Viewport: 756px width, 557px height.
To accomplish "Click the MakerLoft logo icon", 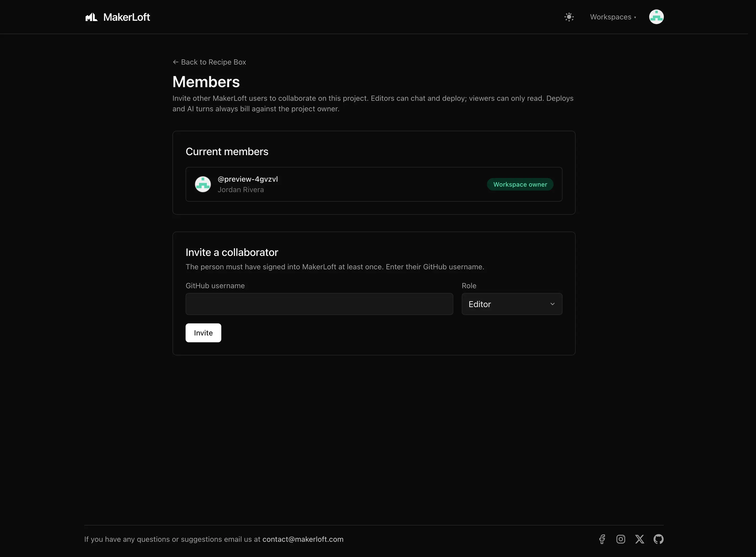I will coord(91,17).
